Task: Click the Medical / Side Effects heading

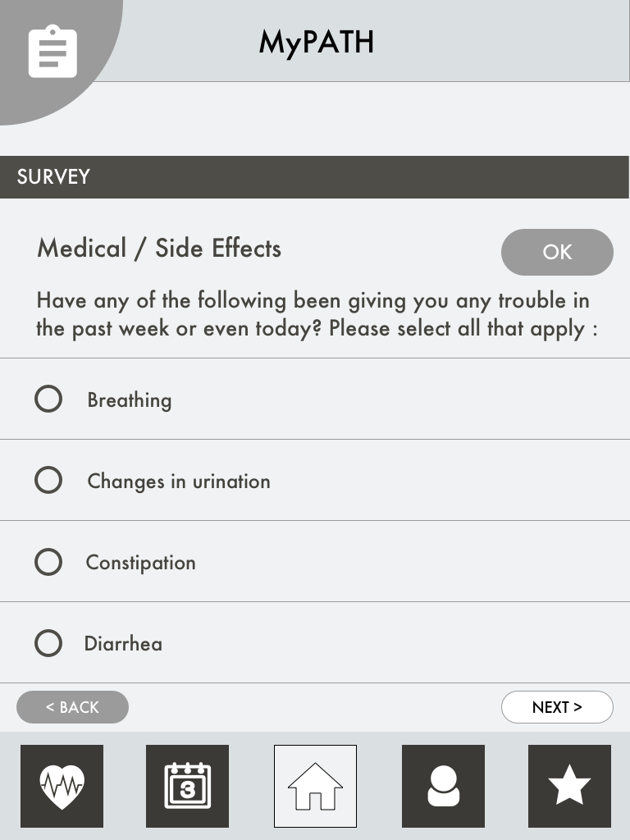Action: coord(159,249)
